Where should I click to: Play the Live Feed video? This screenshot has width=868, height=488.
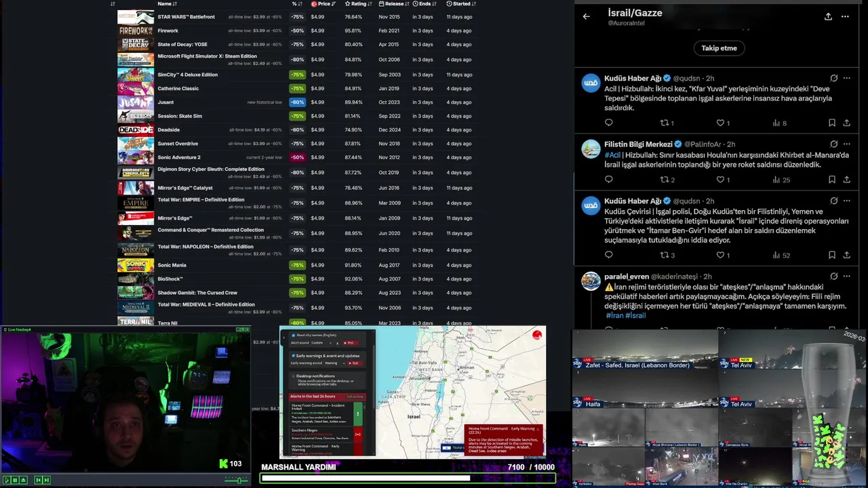[7, 480]
